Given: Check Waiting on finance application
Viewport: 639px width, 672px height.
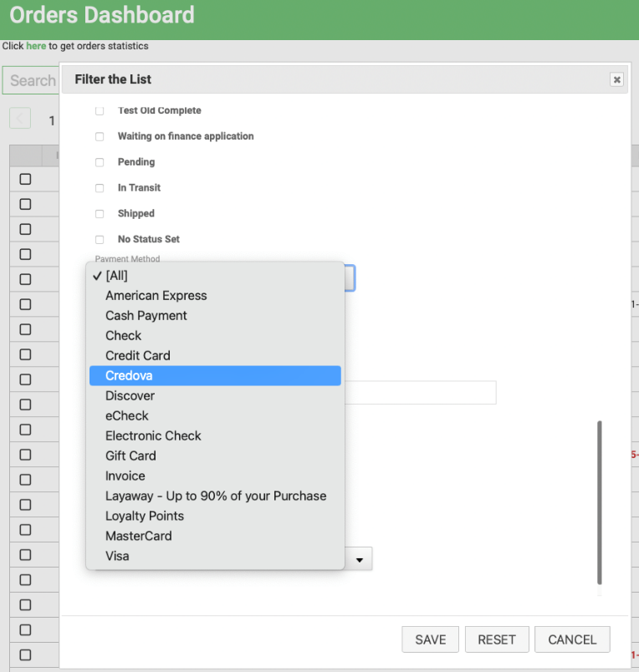Looking at the screenshot, I should [100, 136].
